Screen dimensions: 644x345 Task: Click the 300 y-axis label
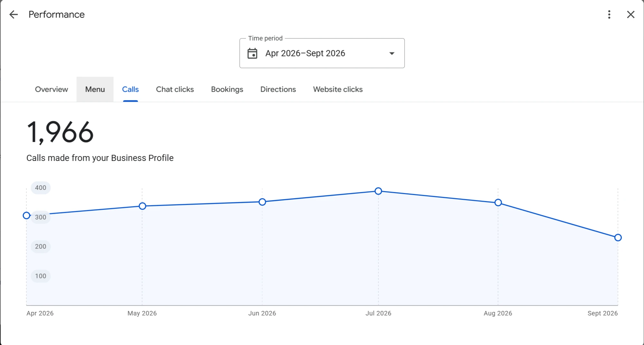click(41, 217)
